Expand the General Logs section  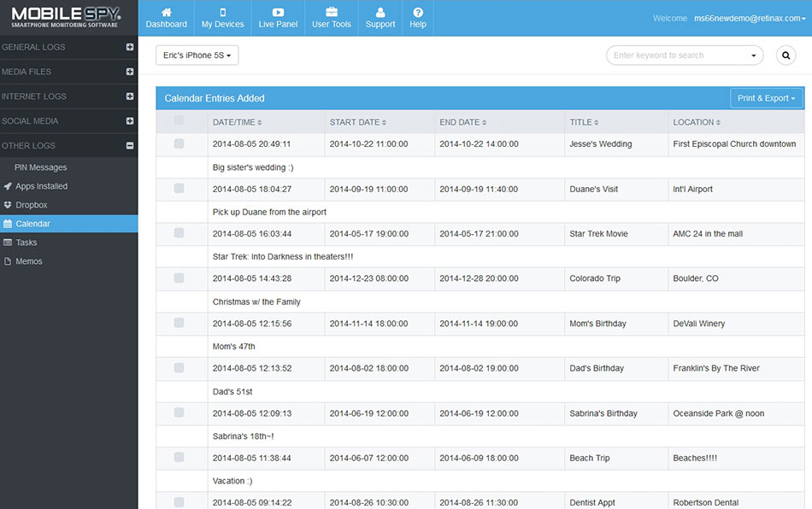[x=130, y=47]
